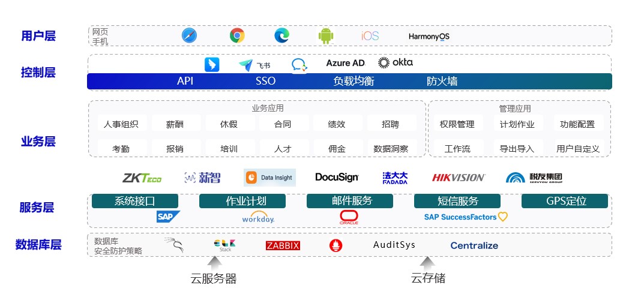Select the DocuSign logo
The width and height of the screenshot is (644, 297).
click(x=337, y=178)
